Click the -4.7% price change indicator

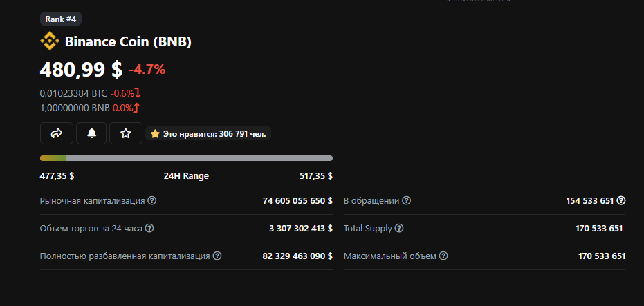click(147, 69)
